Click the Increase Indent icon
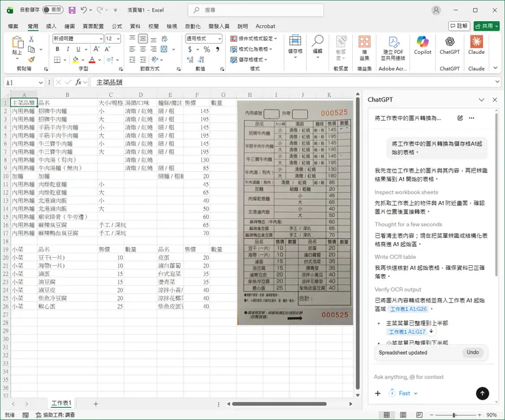The height and width of the screenshot is (420, 505). tap(143, 59)
